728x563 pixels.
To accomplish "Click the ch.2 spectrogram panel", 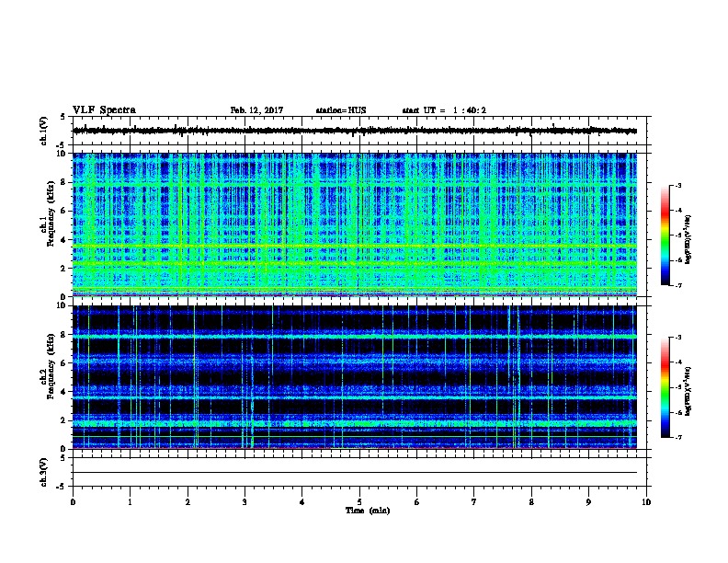I will [x=355, y=377].
